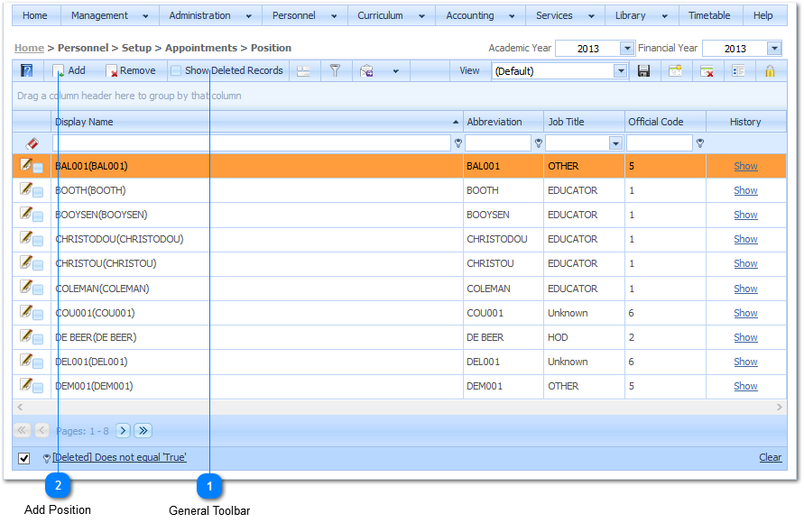
Task: Show history for BAL001
Action: pos(745,166)
